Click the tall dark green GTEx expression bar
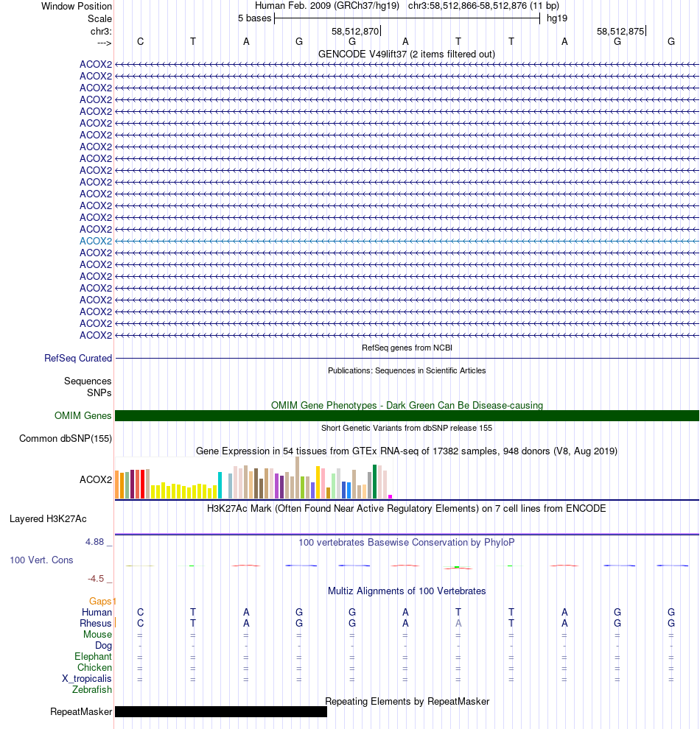 pos(374,482)
